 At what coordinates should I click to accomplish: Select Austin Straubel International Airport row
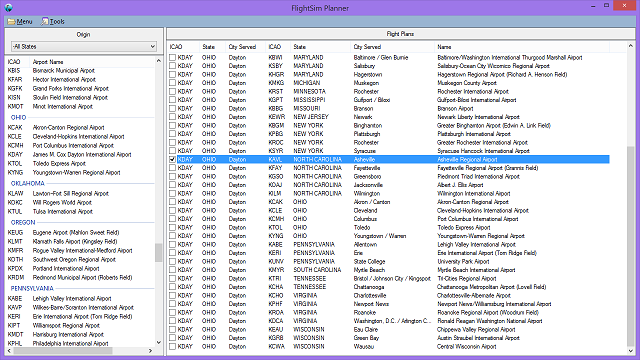[389, 338]
